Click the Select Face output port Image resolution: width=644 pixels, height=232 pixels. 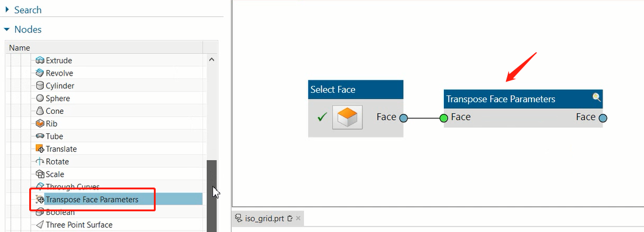[x=403, y=118]
